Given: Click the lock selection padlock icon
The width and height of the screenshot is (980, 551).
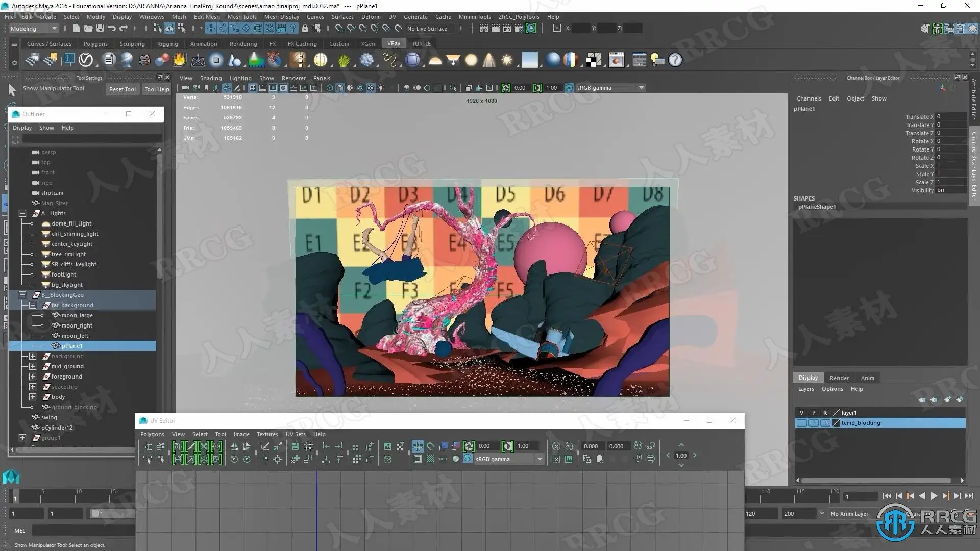Looking at the screenshot, I should [305, 29].
